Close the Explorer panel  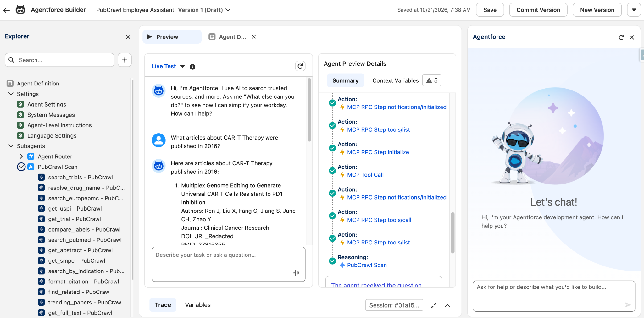pyautogui.click(x=128, y=37)
